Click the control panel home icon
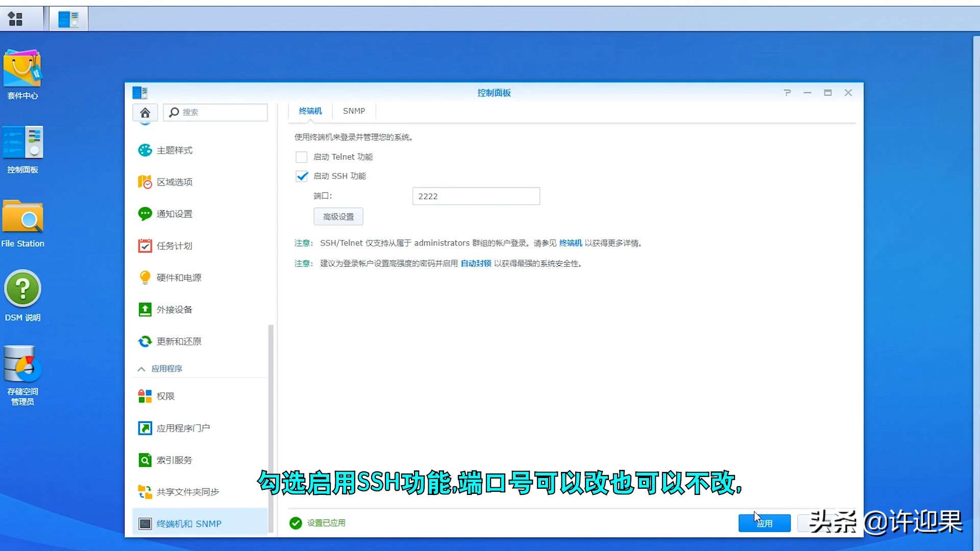The width and height of the screenshot is (980, 551). (x=145, y=112)
